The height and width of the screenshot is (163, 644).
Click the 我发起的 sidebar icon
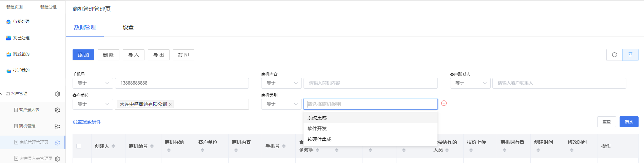pos(8,54)
